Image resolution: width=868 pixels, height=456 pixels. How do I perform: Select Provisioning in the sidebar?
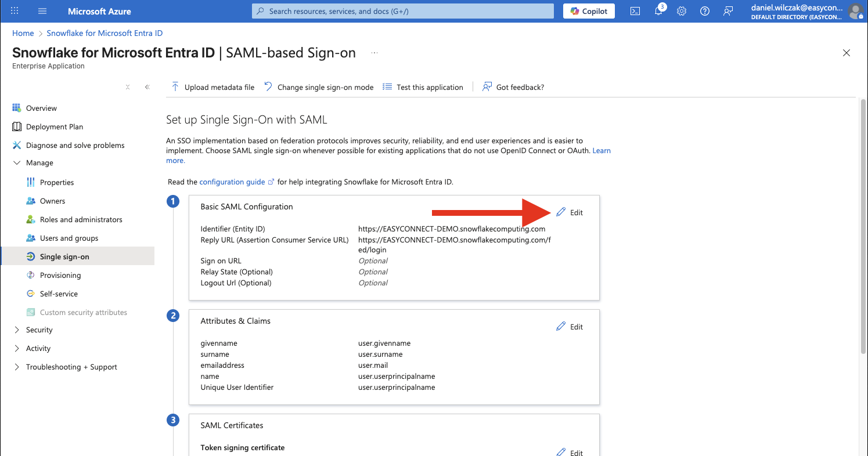60,275
